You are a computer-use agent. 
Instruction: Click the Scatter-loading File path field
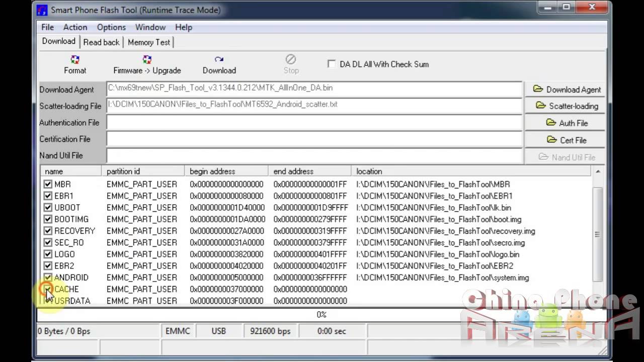(314, 105)
